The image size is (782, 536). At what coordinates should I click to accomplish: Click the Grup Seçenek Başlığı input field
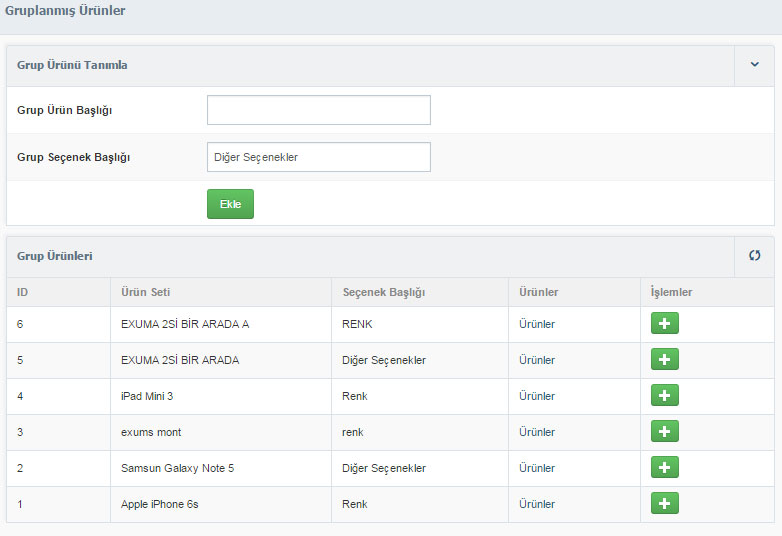point(319,157)
